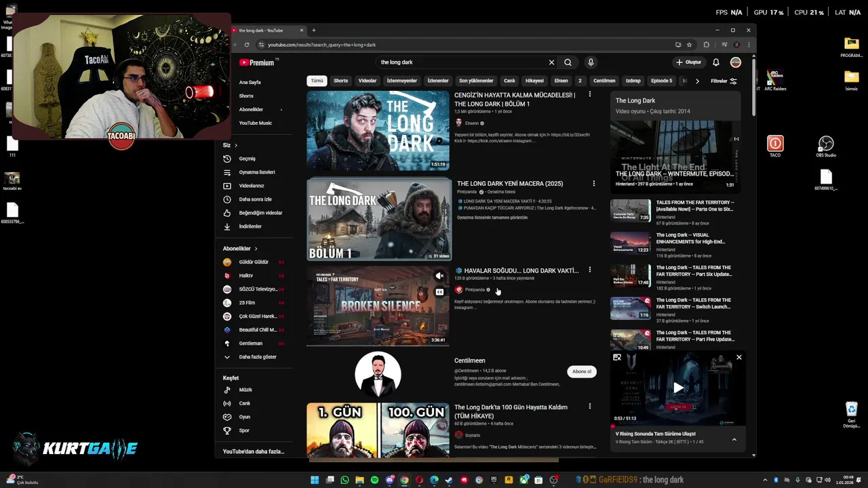Open the YouTube account avatar menu
The height and width of the screenshot is (488, 868).
735,62
